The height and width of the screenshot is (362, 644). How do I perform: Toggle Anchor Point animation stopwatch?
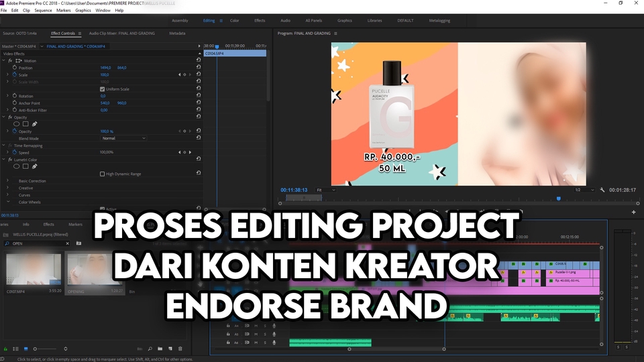14,103
